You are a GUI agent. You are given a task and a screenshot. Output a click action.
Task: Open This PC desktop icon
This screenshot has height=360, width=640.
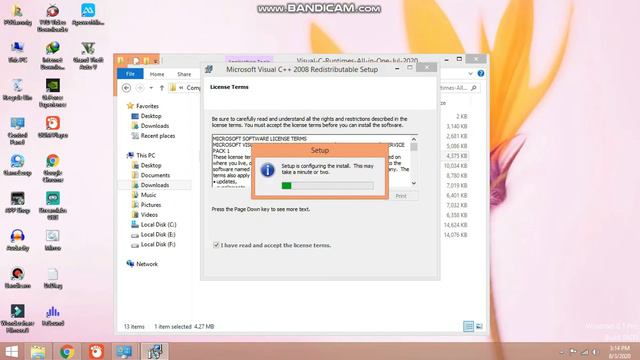coord(17,51)
